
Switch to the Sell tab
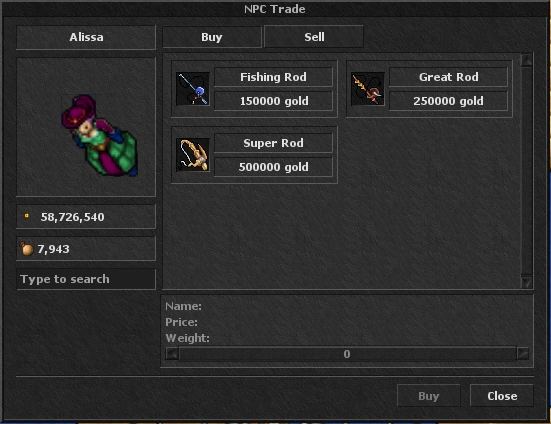coord(314,37)
